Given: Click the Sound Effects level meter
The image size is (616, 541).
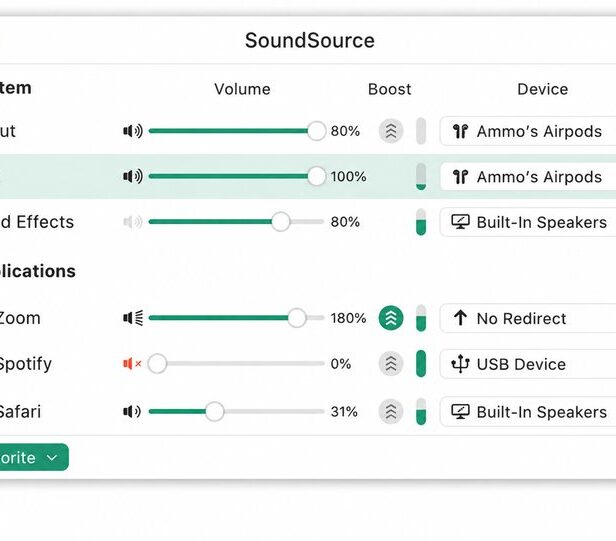Looking at the screenshot, I should (x=421, y=222).
